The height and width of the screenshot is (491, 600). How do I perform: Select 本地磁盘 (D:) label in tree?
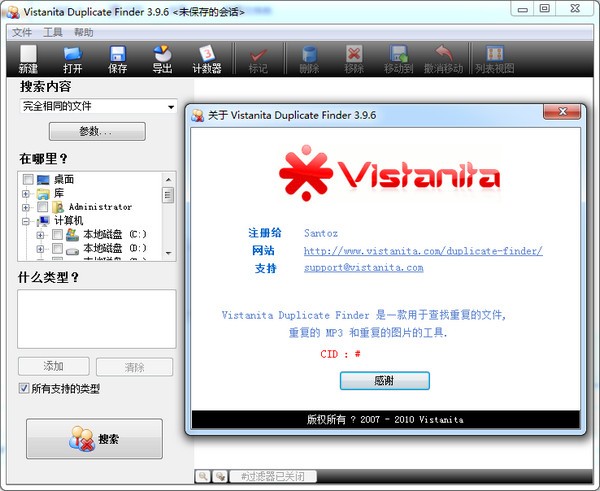coord(115,248)
